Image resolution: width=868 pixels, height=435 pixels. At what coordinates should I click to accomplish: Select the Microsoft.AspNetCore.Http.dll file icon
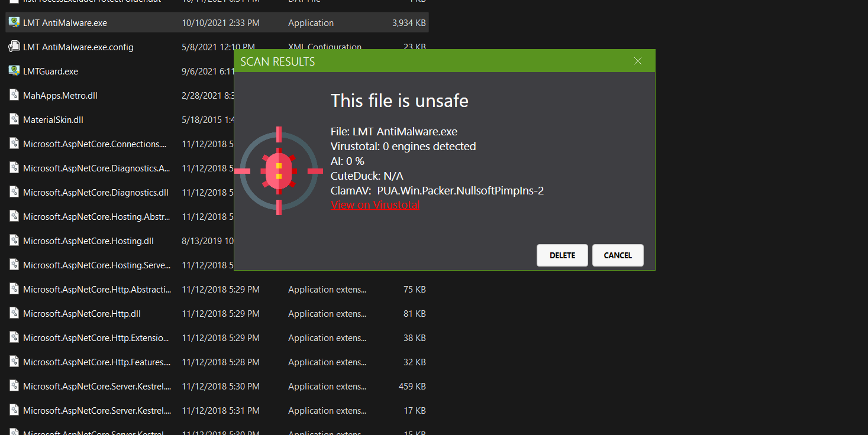[x=14, y=313]
